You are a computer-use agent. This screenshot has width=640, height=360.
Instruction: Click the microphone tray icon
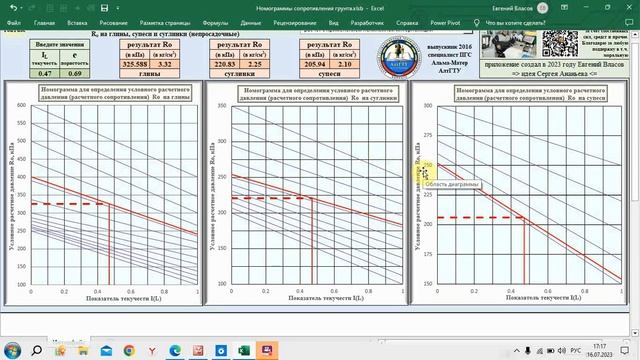pyautogui.click(x=527, y=351)
